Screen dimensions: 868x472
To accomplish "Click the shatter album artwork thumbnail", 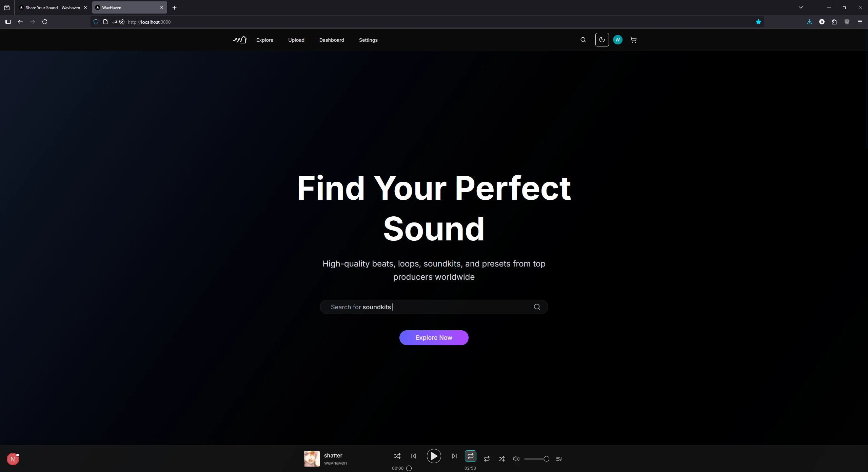I will point(312,458).
